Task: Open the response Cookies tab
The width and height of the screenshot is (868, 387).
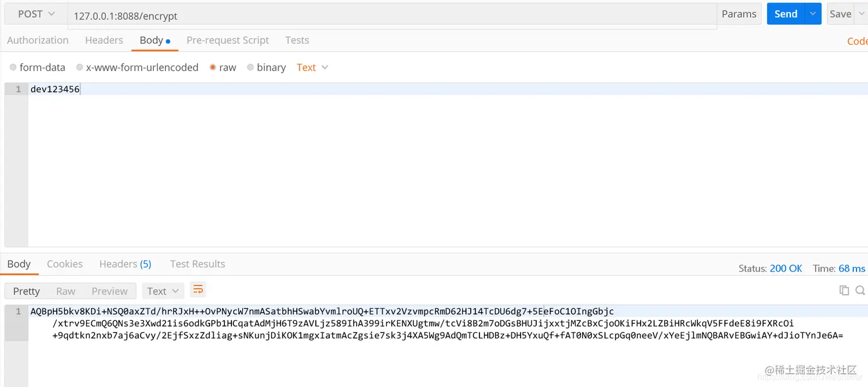Action: 65,264
